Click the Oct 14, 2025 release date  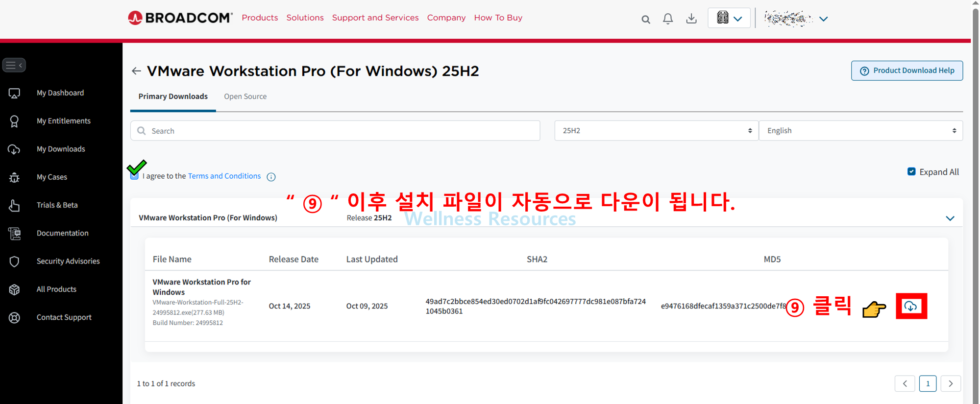click(x=290, y=306)
